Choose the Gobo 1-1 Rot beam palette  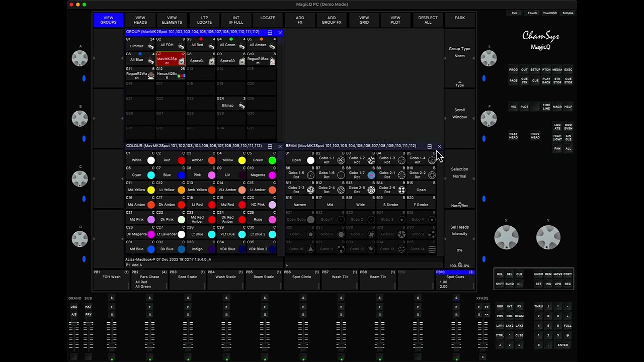(x=331, y=158)
